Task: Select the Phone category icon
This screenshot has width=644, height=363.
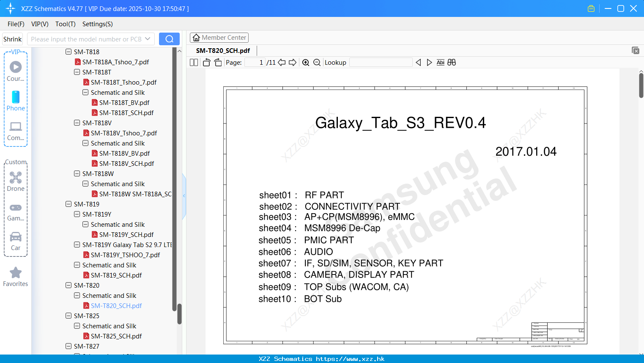Action: click(x=16, y=101)
